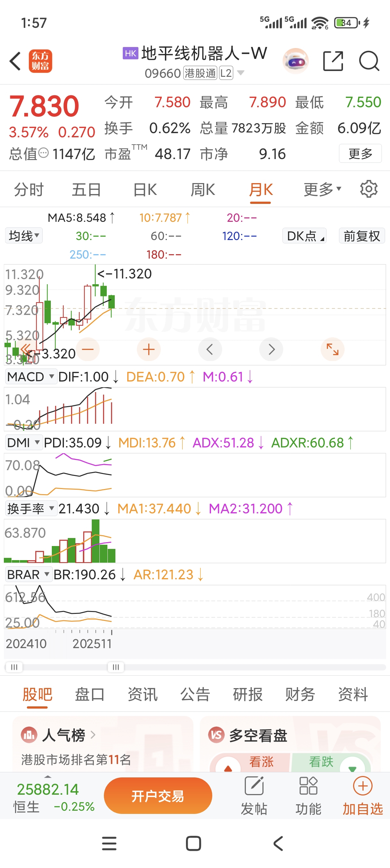390x868 pixels.
Task: Expand the index bar arrow above 恒生
Action: coord(48,777)
